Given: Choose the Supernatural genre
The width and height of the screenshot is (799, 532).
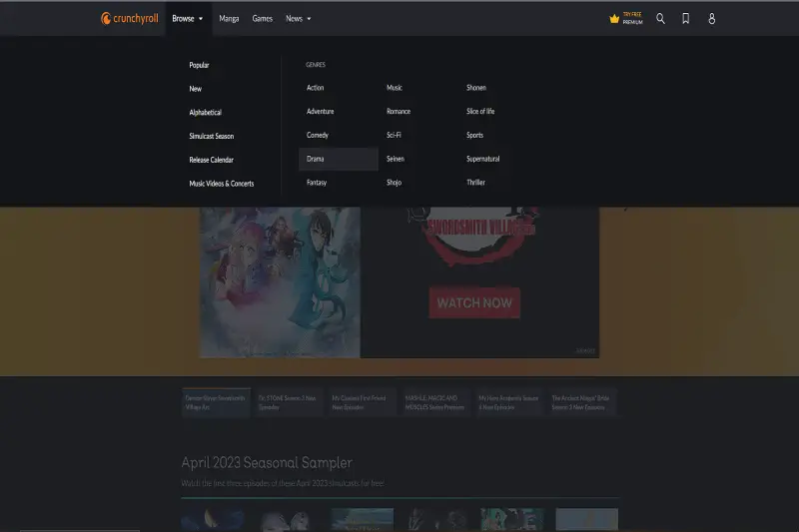Looking at the screenshot, I should [482, 159].
